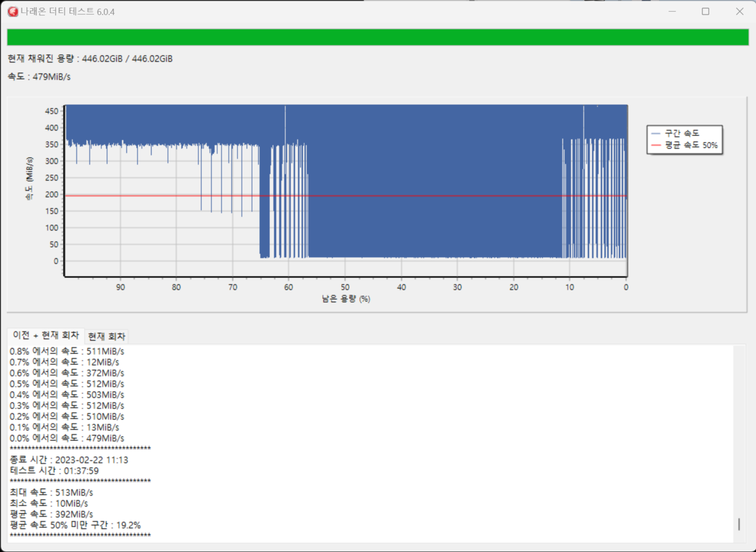This screenshot has height=552, width=756.
Task: Click the red '평균 속도 50%' legend entry
Action: [685, 145]
